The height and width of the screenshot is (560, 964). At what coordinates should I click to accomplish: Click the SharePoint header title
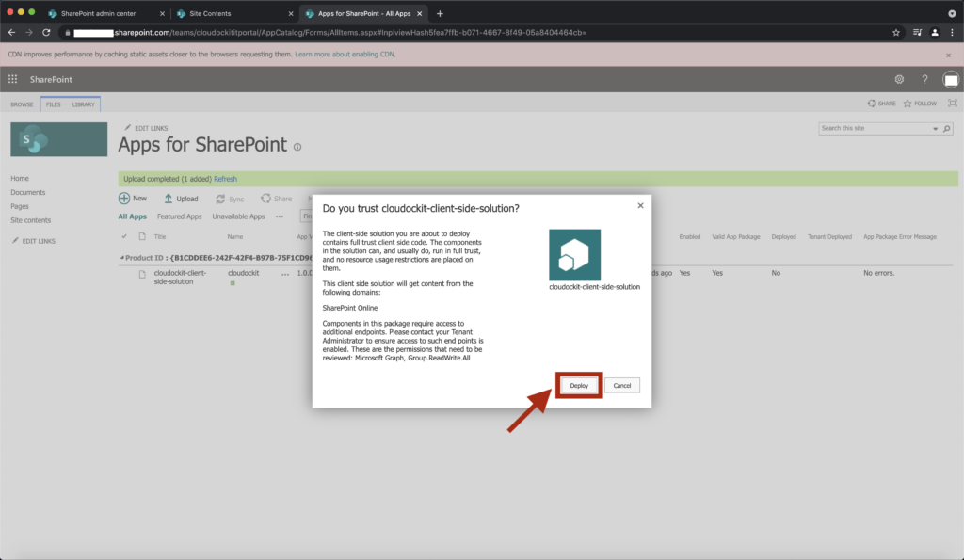pyautogui.click(x=51, y=79)
